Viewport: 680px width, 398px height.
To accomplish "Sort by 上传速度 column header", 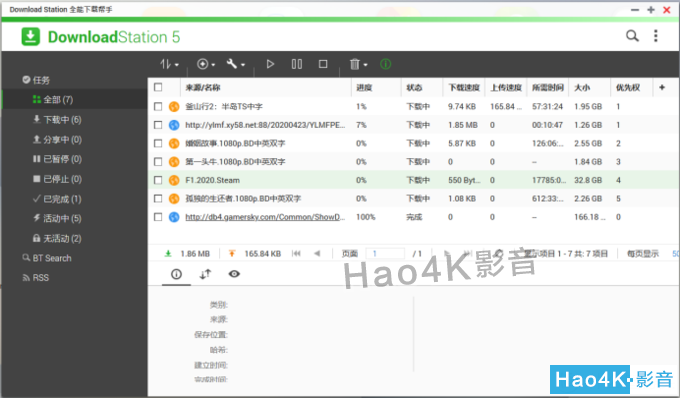I will point(506,88).
